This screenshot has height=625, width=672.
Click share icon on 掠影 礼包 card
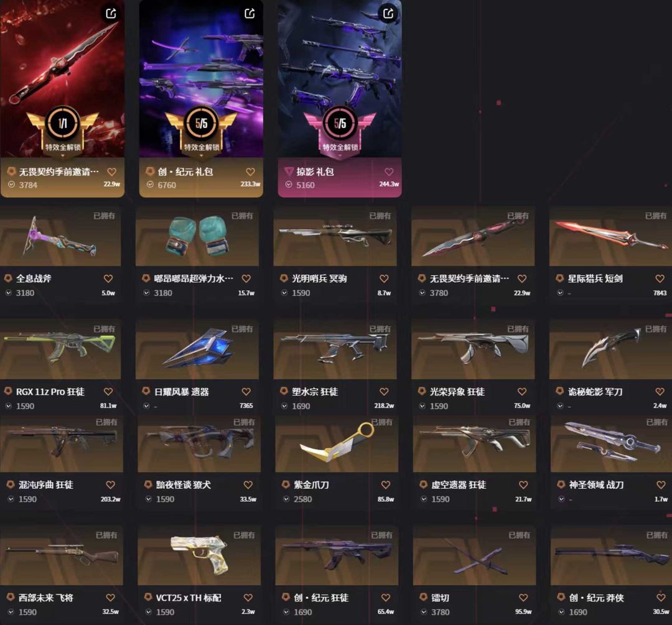point(388,13)
